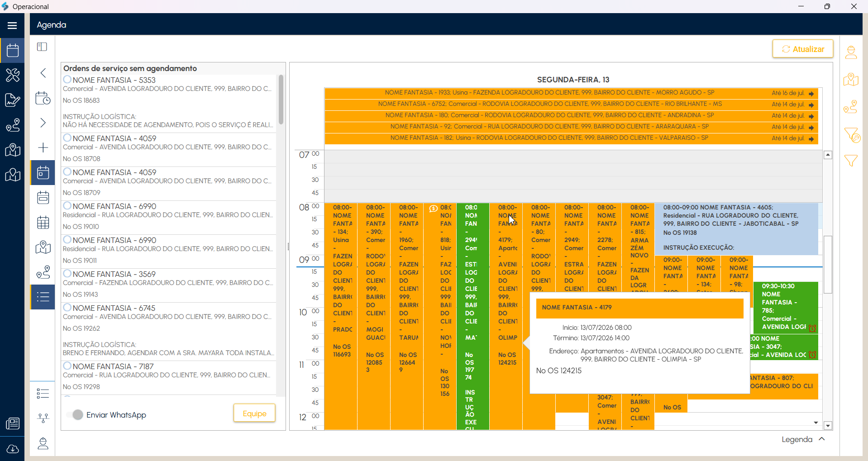Click arrow on RIO BRILHANTE all-day event
Viewport: 868px width, 461px height.
(811, 105)
